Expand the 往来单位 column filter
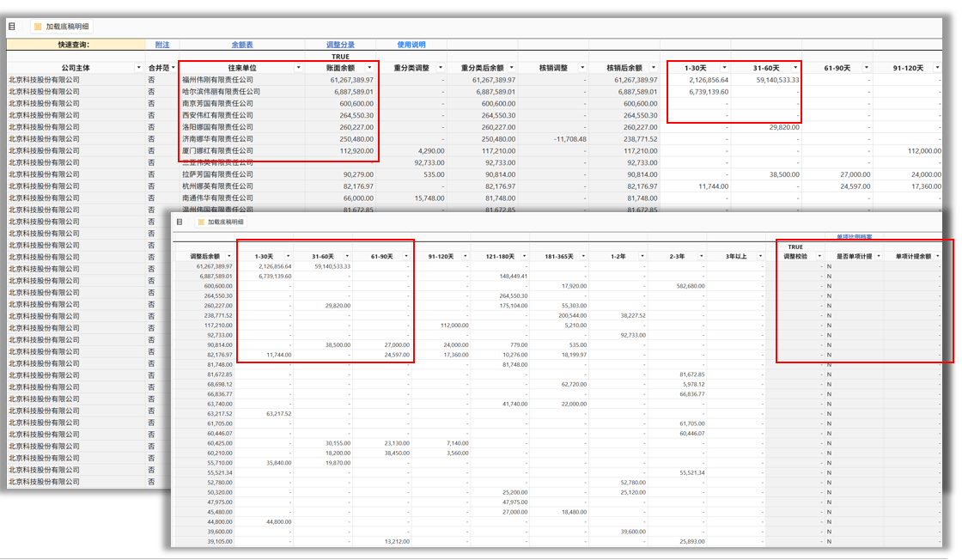Image resolution: width=962 pixels, height=560 pixels. point(299,68)
